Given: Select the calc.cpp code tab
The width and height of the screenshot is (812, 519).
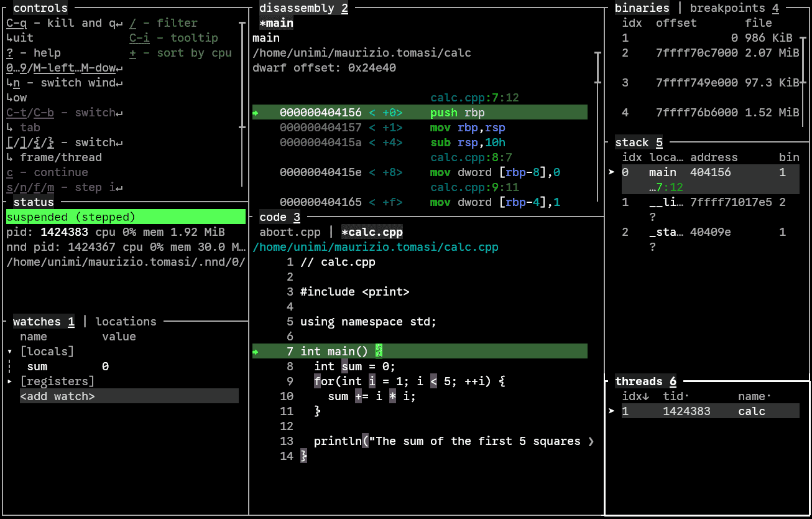Looking at the screenshot, I should point(372,232).
